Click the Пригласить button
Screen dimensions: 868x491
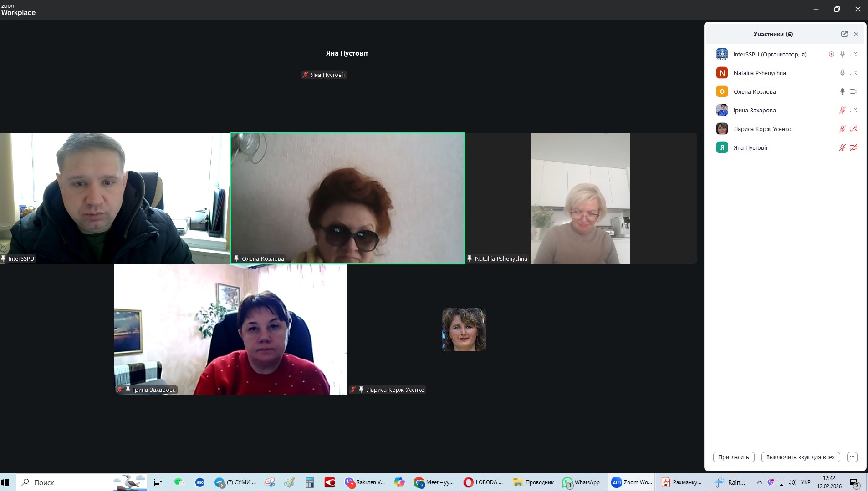pos(733,457)
